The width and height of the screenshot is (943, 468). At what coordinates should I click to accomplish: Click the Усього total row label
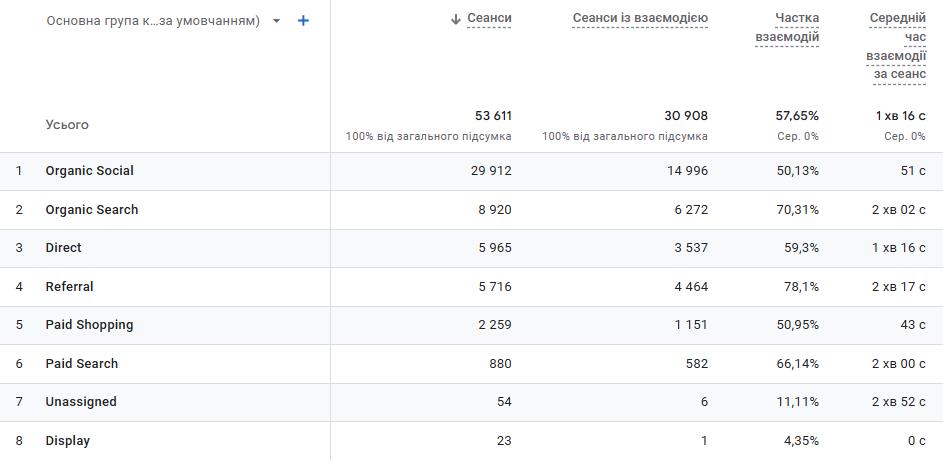67,125
